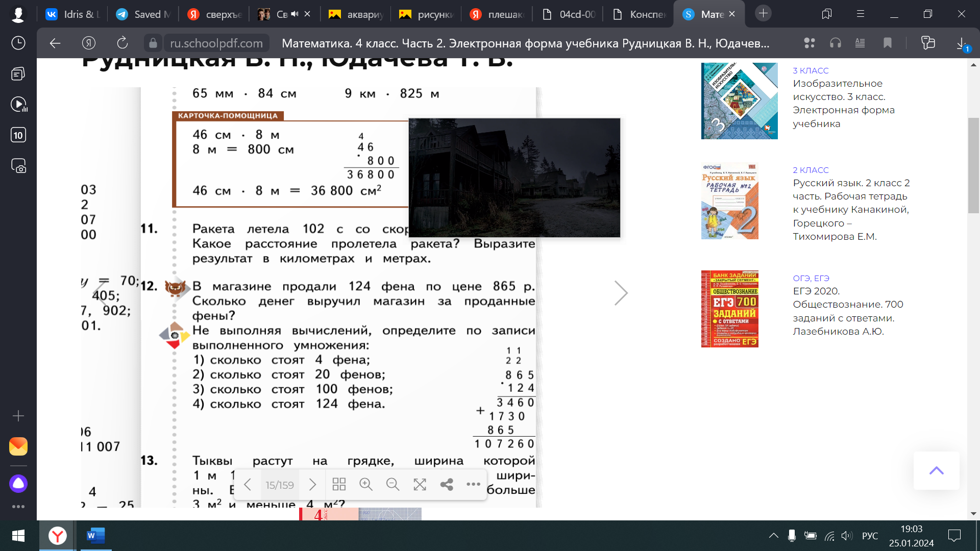The image size is (980, 551).
Task: Launch the Alice assistant purple icon
Action: click(x=18, y=483)
